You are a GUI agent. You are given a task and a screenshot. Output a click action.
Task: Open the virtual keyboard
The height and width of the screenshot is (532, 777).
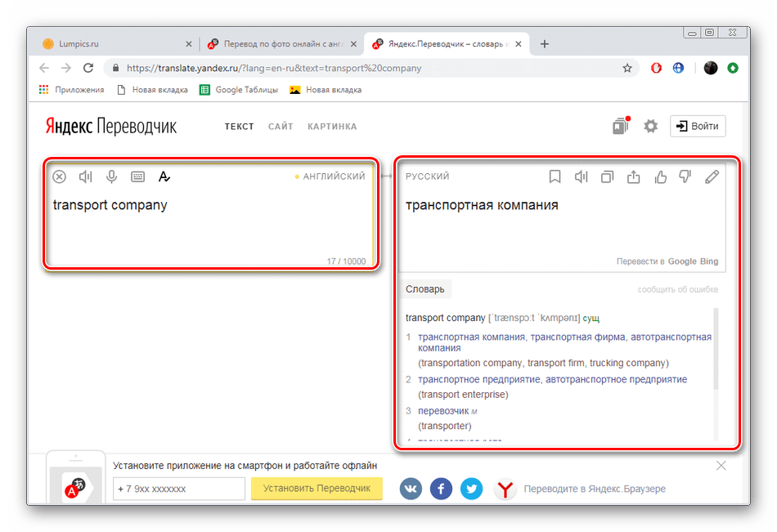pos(137,177)
